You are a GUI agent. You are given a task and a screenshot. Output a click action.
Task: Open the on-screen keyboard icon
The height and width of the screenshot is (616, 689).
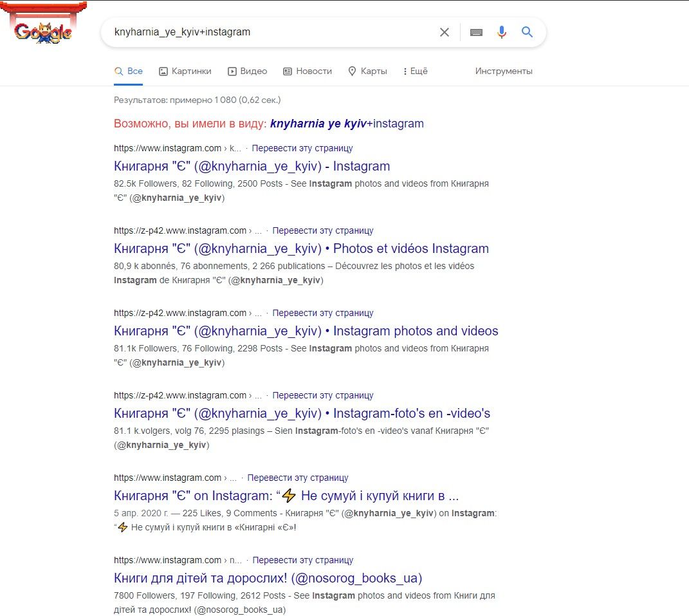pos(476,32)
